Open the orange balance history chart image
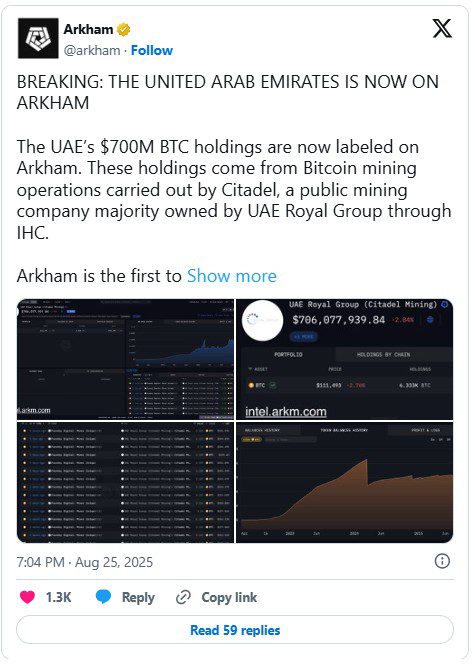 tap(344, 482)
